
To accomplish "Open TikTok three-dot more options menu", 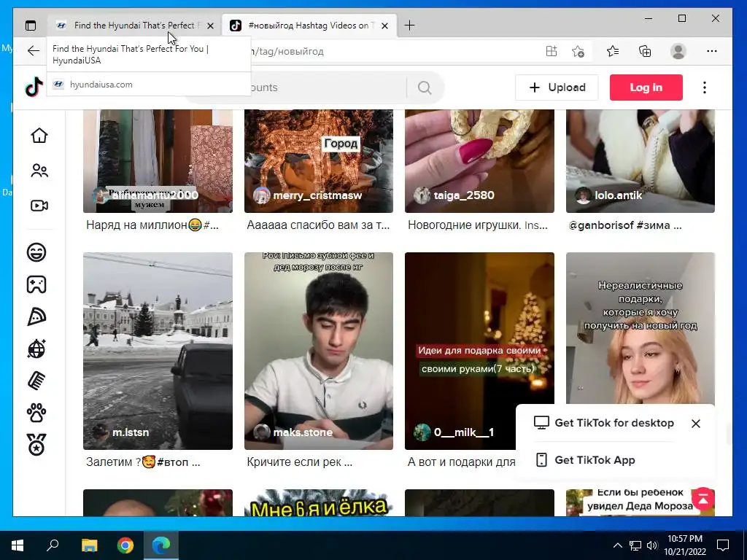I will [705, 87].
